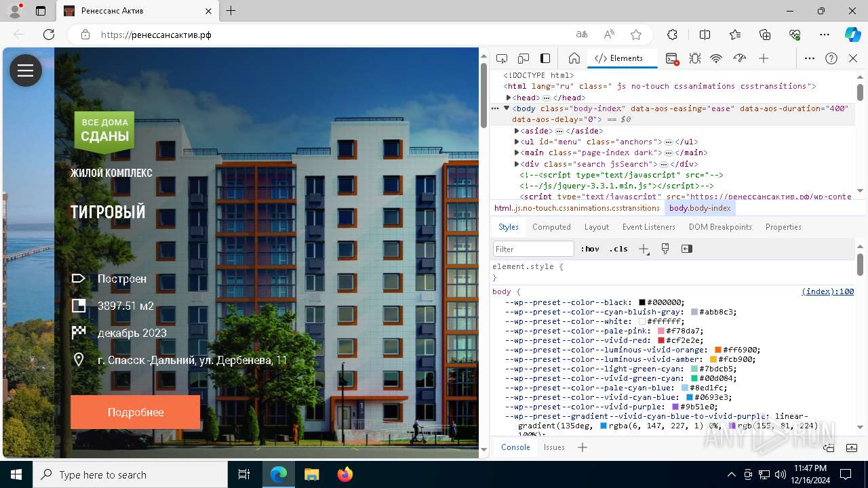Open the (index):100 source link
This screenshot has height=488, width=868.
click(x=827, y=291)
